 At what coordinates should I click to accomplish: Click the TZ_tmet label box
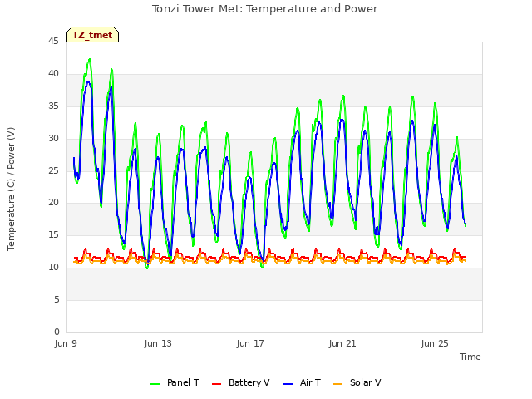(92, 35)
